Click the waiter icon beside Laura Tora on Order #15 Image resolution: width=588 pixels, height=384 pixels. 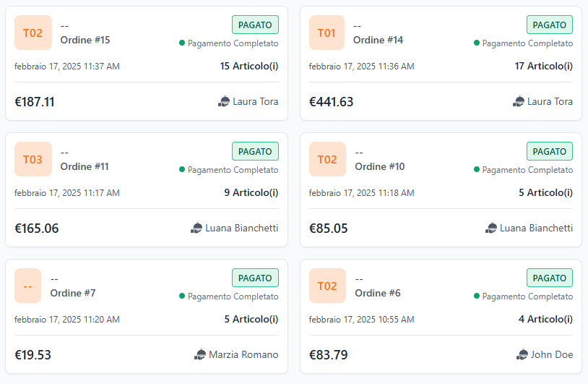point(224,102)
